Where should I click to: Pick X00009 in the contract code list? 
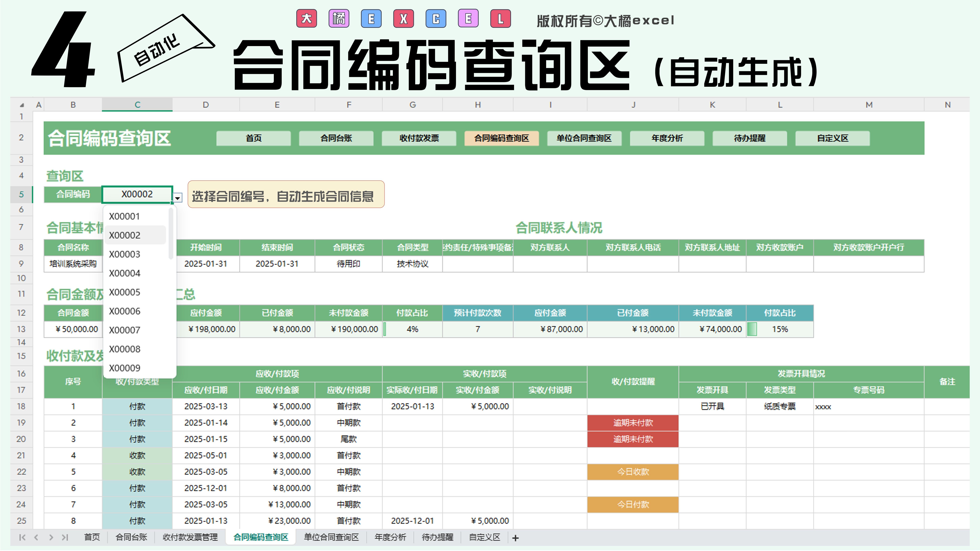click(125, 368)
